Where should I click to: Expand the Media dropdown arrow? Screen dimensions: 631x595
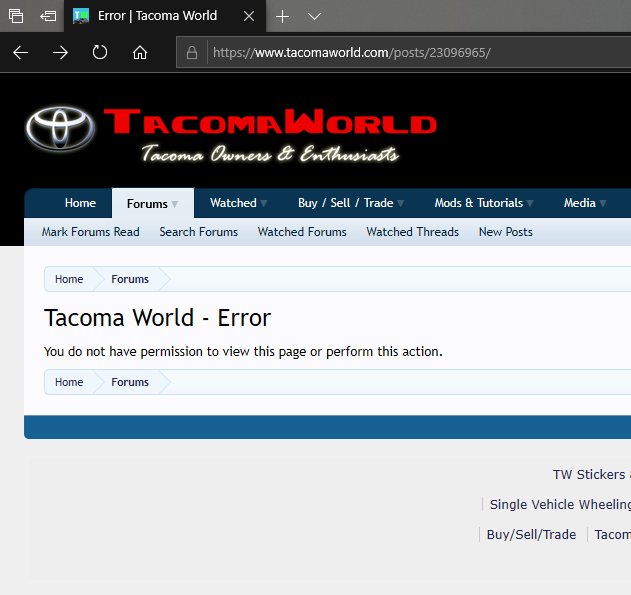pos(603,203)
